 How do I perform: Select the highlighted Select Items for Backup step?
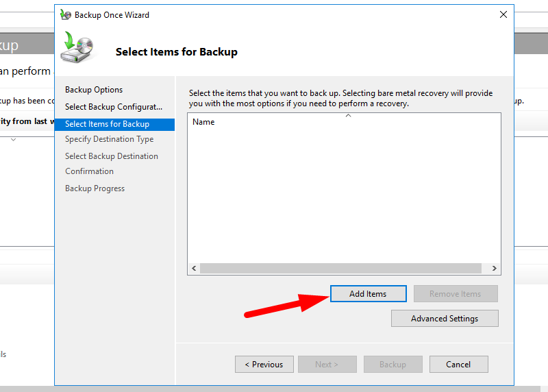[107, 124]
